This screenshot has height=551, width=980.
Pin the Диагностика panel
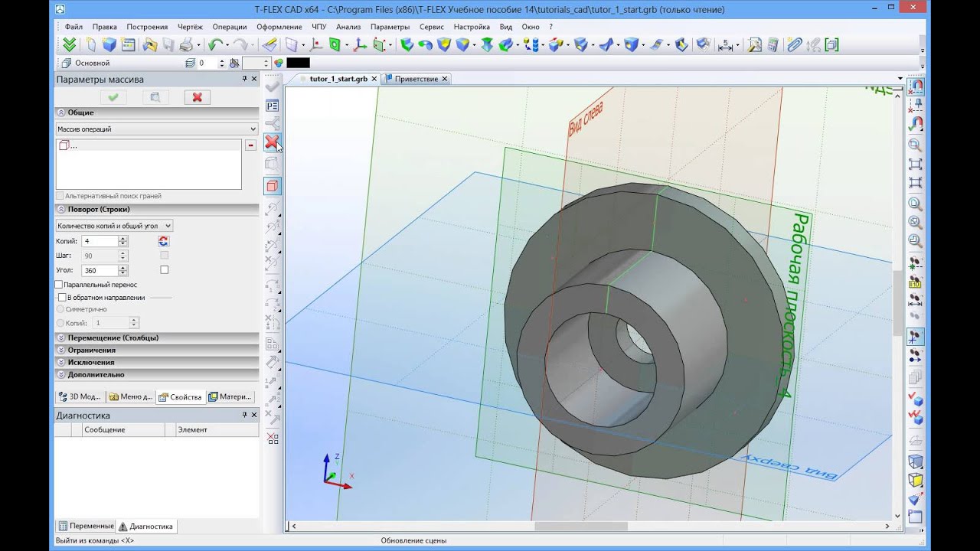point(245,415)
